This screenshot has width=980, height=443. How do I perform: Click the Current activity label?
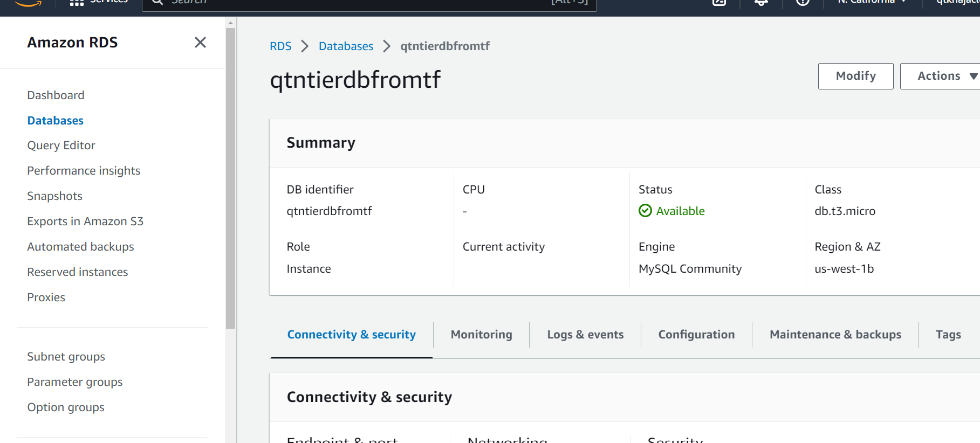click(503, 247)
